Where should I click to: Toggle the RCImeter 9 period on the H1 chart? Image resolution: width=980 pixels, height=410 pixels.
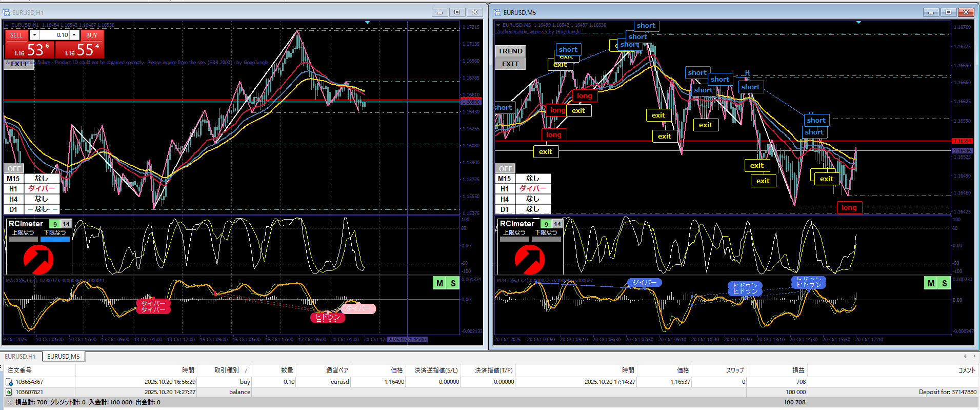point(55,224)
